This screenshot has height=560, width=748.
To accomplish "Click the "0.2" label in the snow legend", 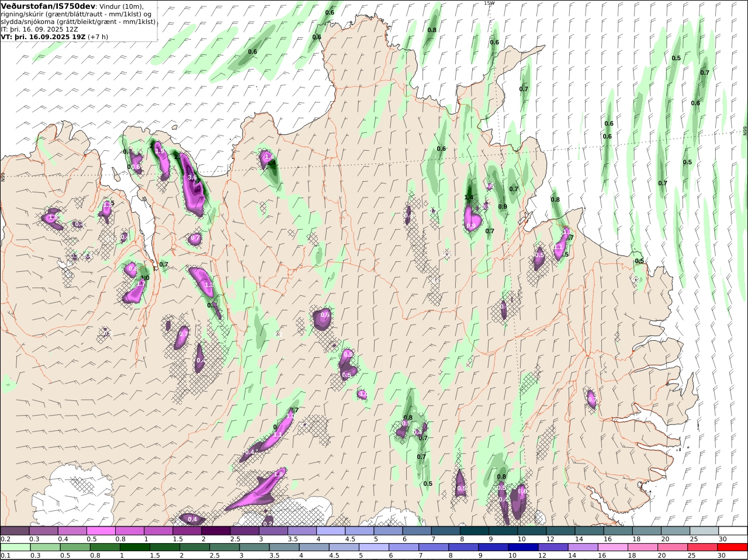I will (5, 539).
